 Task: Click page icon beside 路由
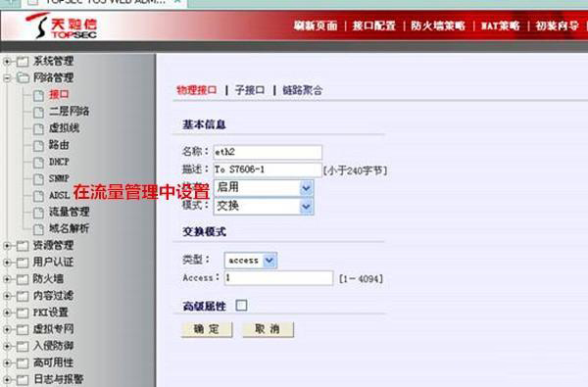click(38, 146)
